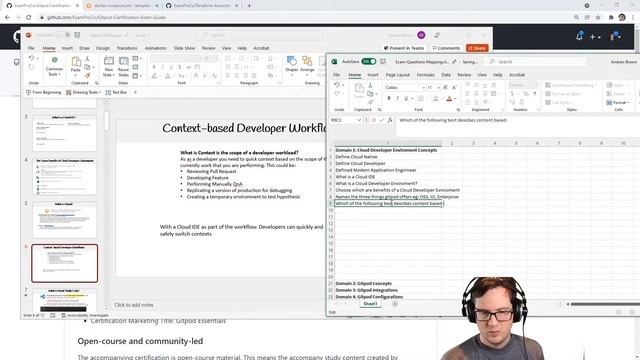Viewport: 640px width, 360px height.
Task: Click the PowerPoint Share button
Action: [477, 48]
